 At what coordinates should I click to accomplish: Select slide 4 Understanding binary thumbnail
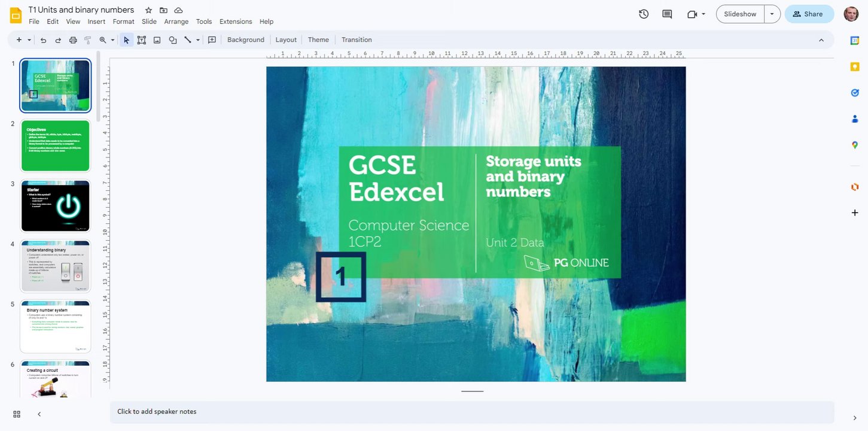(x=56, y=266)
